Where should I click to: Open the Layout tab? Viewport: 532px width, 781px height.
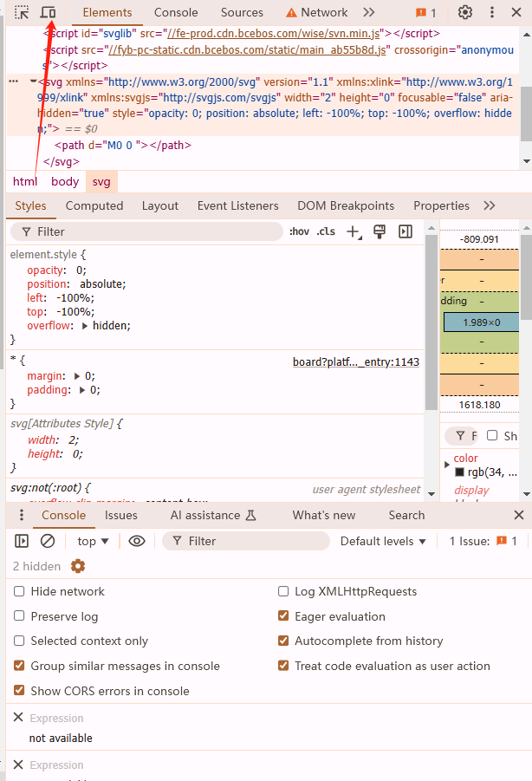159,205
